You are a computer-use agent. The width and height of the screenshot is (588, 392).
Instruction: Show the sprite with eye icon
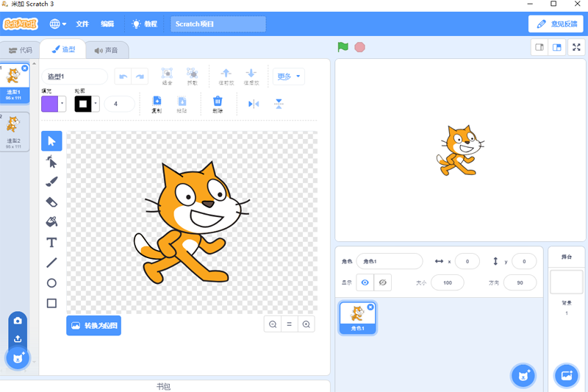pos(365,282)
